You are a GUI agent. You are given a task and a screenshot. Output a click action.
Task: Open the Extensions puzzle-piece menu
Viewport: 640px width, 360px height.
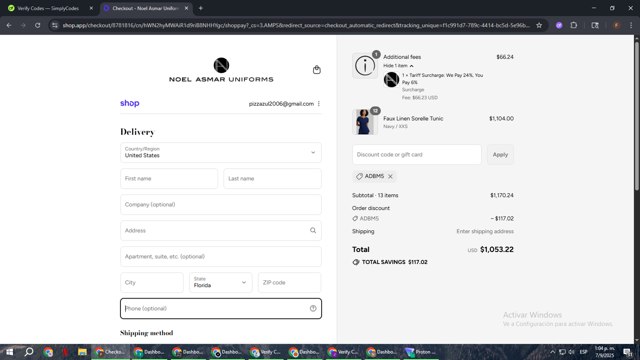573,25
